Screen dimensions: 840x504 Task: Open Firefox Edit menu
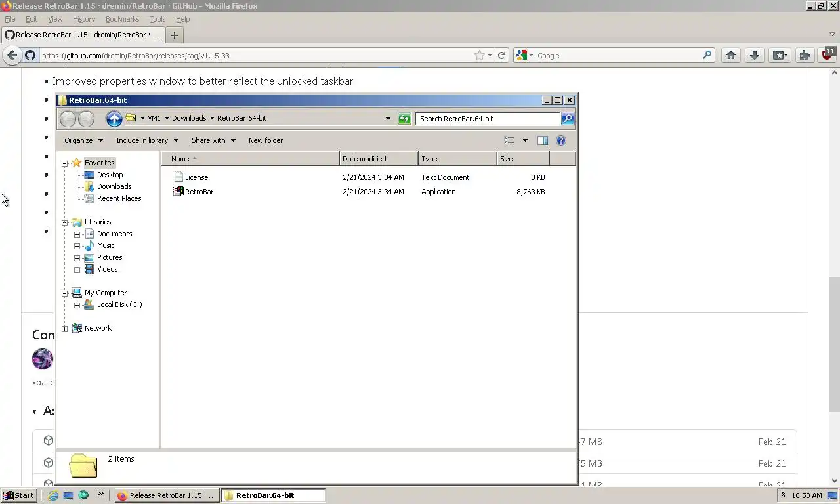pos(31,19)
